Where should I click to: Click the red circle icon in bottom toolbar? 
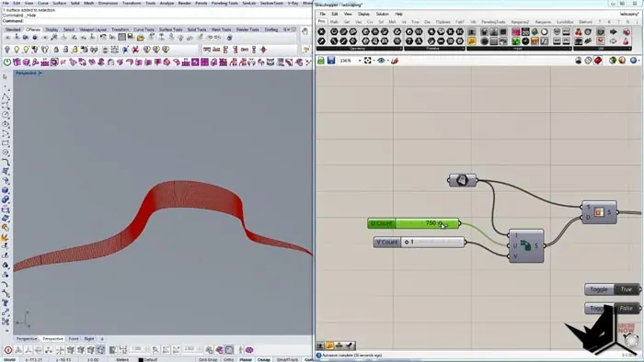pos(7,350)
